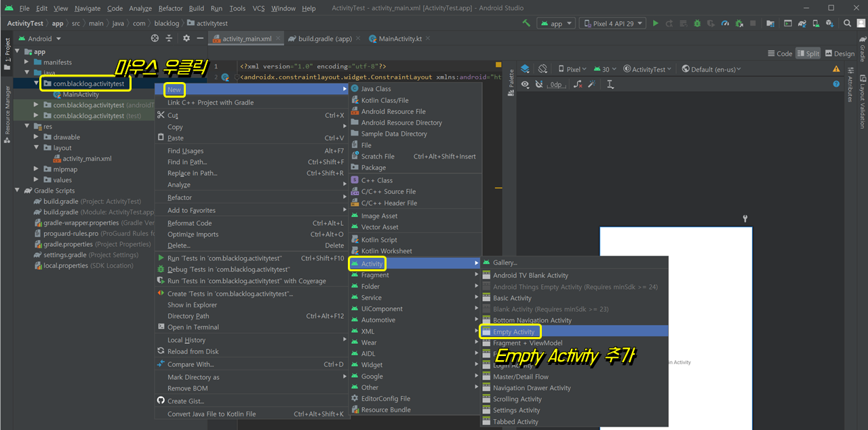868x430 pixels.
Task: Click the Guidelines icon in design toolbar
Action: pyautogui.click(x=610, y=84)
